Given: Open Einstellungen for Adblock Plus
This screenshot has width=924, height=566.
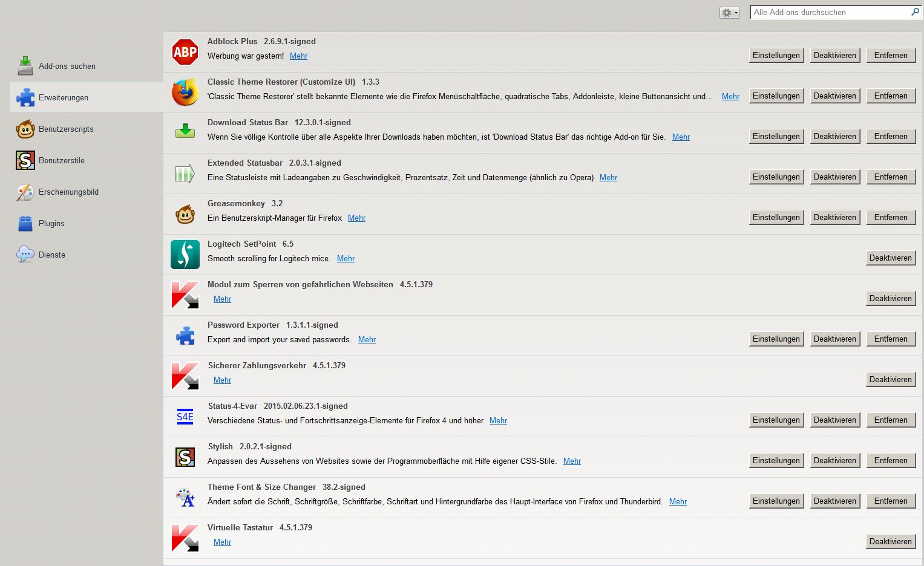Looking at the screenshot, I should click(x=776, y=55).
